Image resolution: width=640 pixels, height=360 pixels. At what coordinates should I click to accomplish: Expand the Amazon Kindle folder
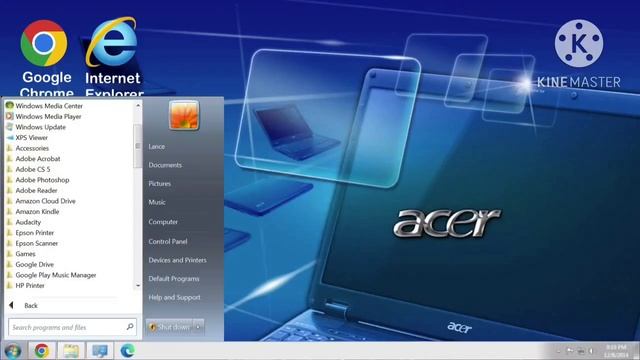(33, 211)
